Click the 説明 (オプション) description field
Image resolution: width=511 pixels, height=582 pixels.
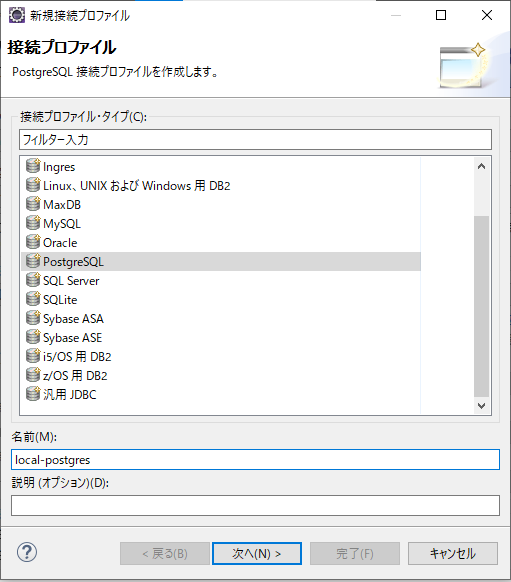point(255,505)
